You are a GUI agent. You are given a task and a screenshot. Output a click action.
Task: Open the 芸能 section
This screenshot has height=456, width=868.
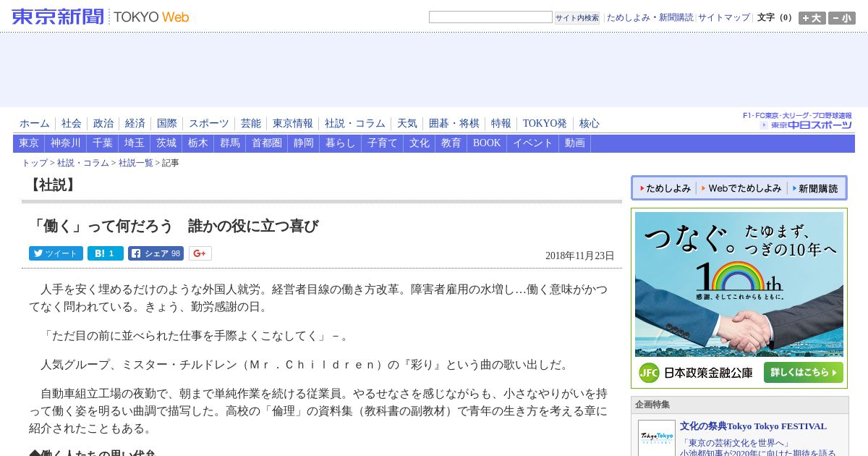pyautogui.click(x=251, y=124)
